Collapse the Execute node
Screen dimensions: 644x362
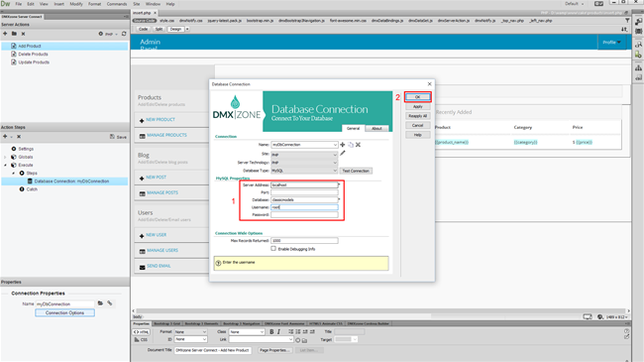[5, 166]
